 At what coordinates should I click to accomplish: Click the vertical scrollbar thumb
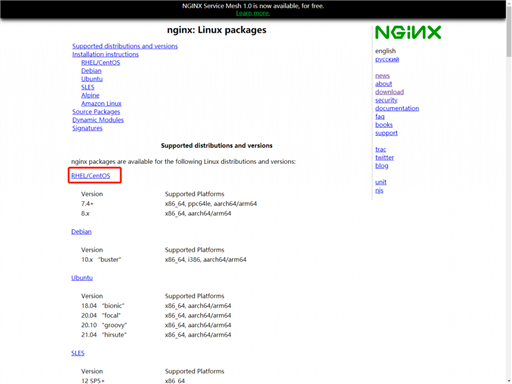tap(509, 32)
